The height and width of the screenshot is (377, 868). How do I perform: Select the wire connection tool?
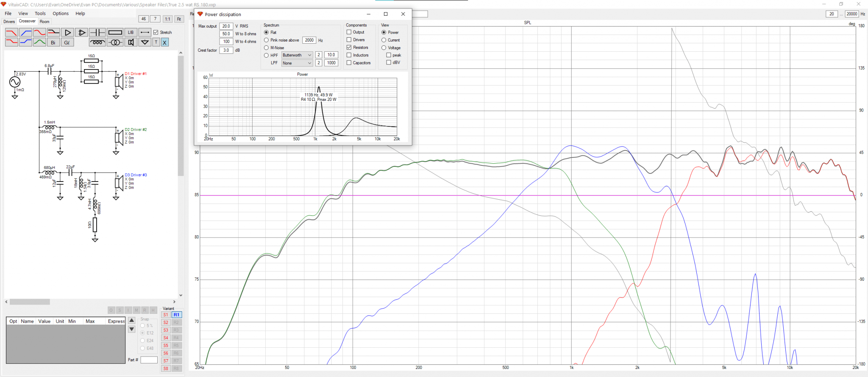(x=145, y=32)
